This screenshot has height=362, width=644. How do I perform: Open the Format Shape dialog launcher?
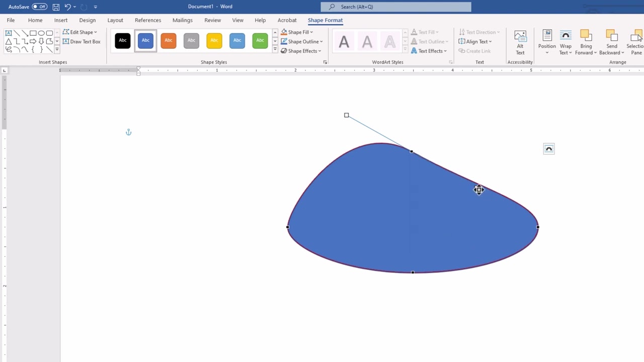point(325,62)
